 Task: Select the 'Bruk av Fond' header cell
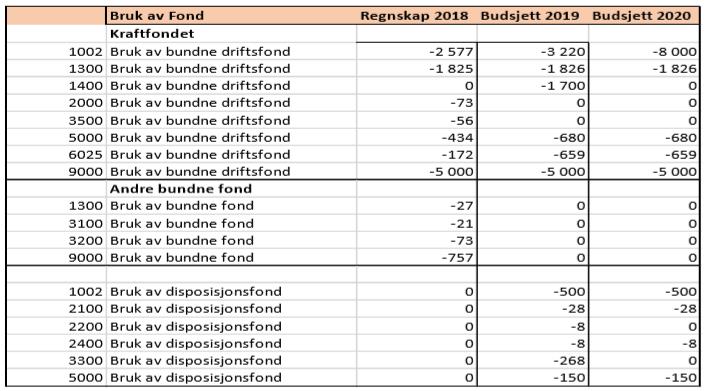click(x=231, y=16)
